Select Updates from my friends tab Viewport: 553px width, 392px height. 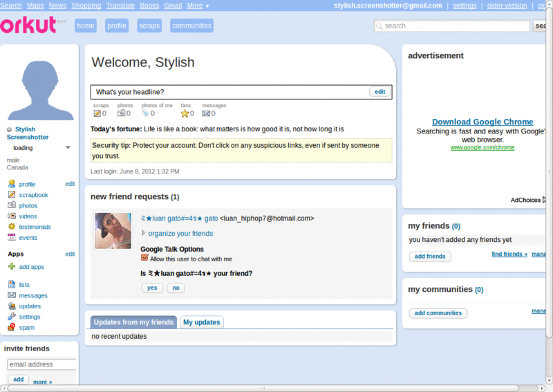(x=133, y=321)
